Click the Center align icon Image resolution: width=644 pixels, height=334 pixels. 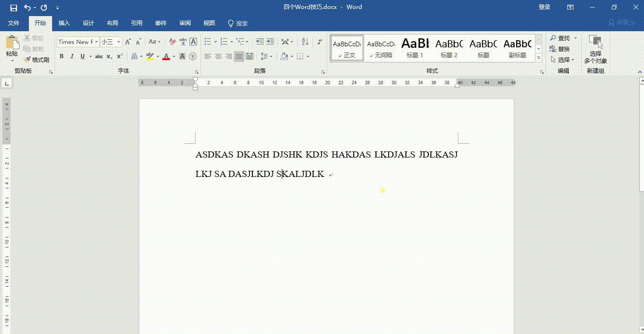pyautogui.click(x=218, y=56)
